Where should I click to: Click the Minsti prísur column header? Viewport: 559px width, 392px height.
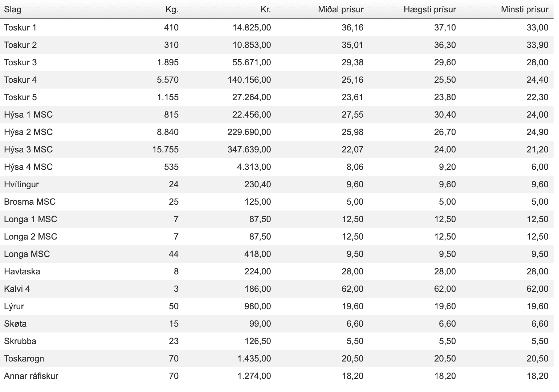524,9
